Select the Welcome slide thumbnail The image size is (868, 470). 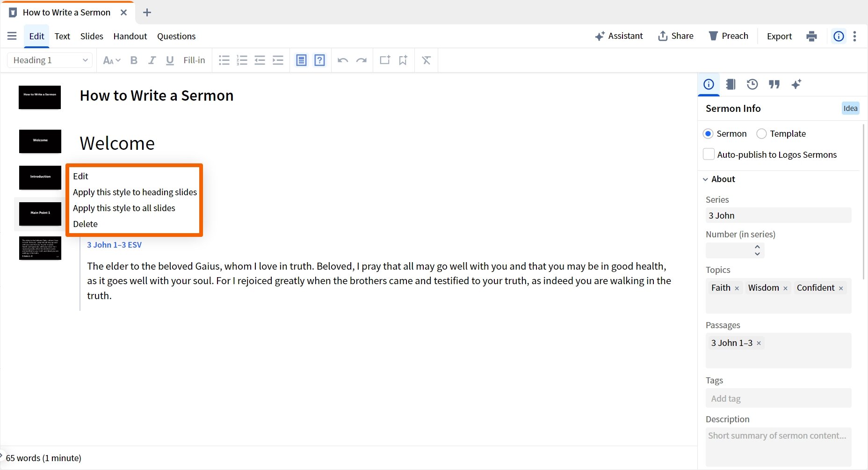[40, 141]
